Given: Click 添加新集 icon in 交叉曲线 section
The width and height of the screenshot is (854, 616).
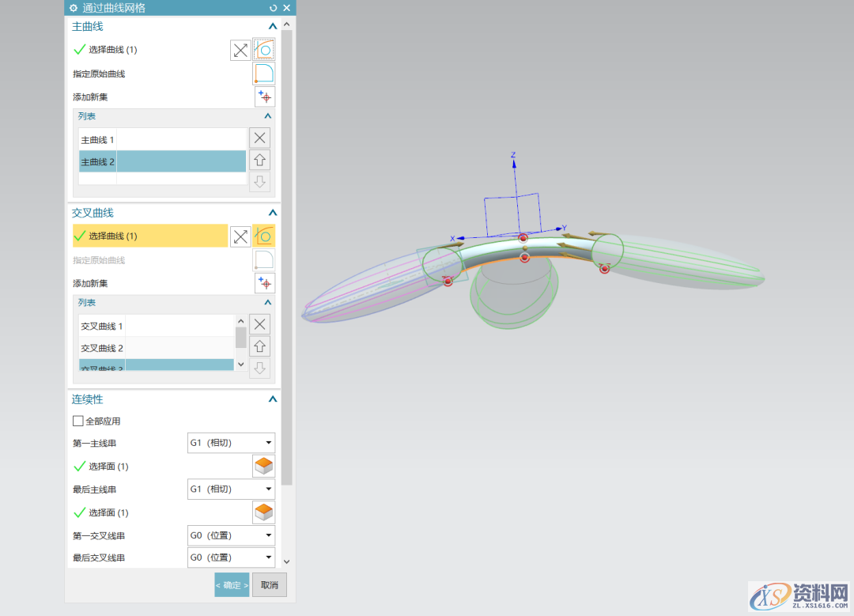Looking at the screenshot, I should point(264,283).
